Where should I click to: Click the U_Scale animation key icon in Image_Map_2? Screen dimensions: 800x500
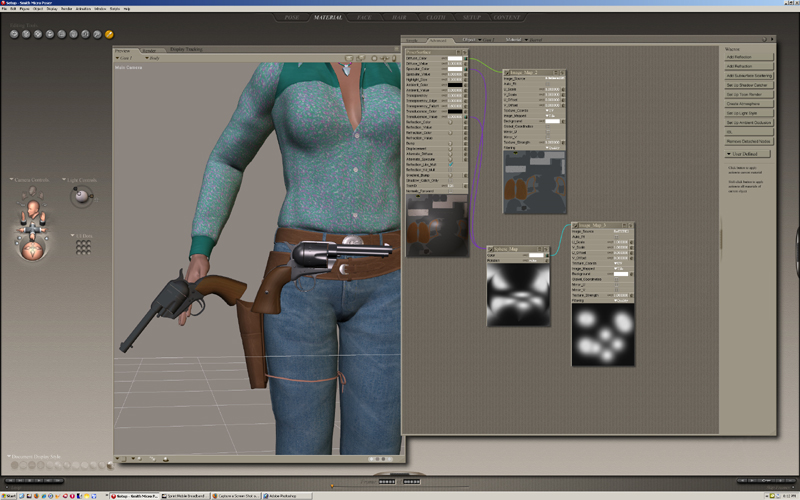coord(563,89)
